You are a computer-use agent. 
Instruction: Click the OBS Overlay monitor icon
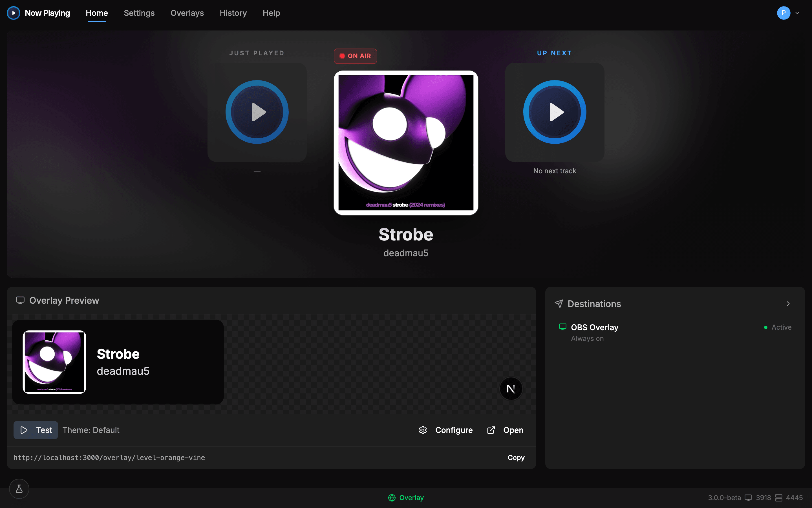563,327
